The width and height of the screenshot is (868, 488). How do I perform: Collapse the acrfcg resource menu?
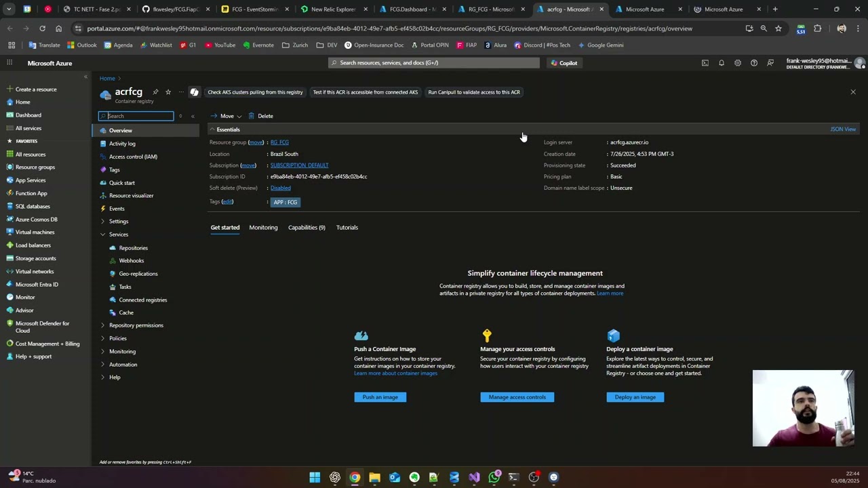[193, 117]
